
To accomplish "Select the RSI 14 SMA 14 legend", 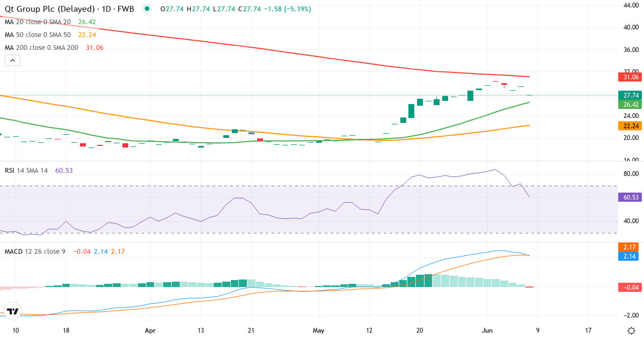I will click(26, 170).
